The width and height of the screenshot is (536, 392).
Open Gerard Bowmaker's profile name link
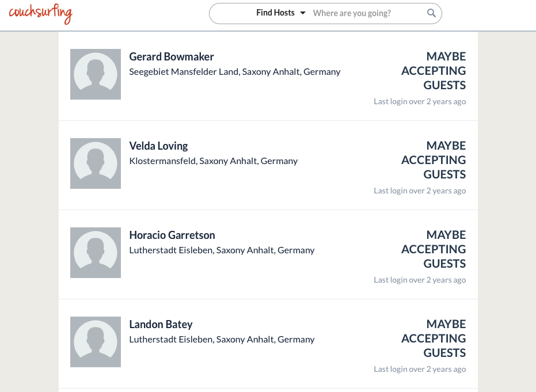(171, 57)
